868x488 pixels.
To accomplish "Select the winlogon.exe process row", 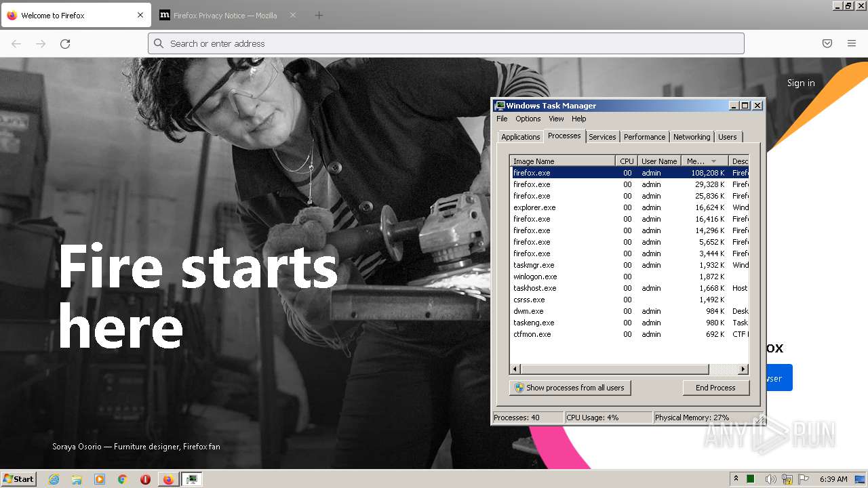I will (x=630, y=277).
